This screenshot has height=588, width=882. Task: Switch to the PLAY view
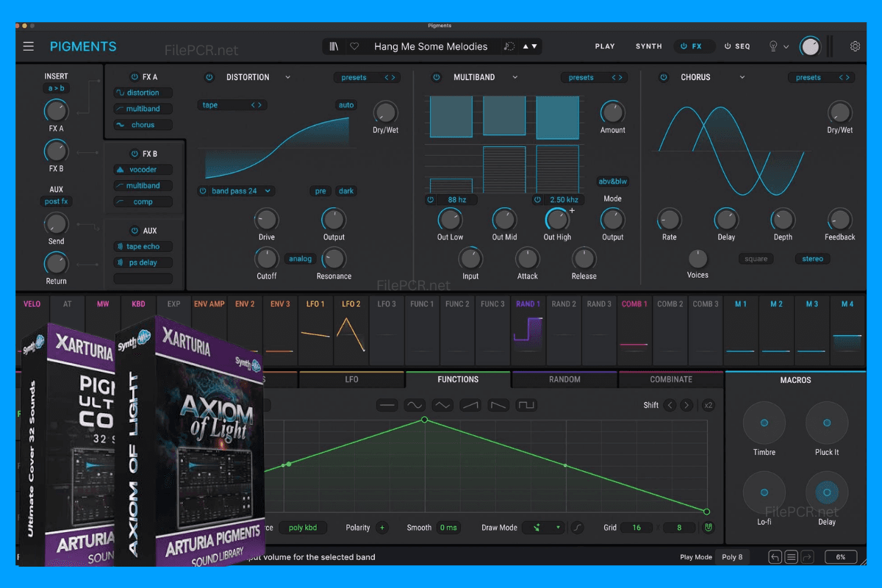[x=605, y=46]
